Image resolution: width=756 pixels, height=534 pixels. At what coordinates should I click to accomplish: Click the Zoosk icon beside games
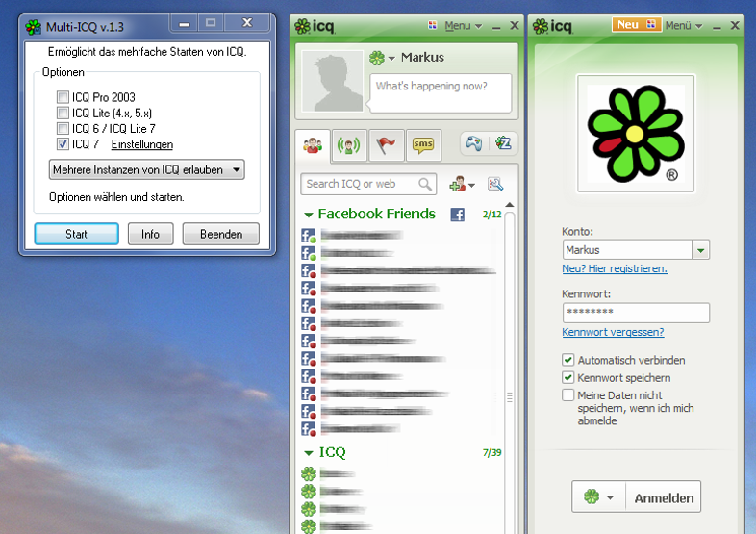pyautogui.click(x=503, y=144)
